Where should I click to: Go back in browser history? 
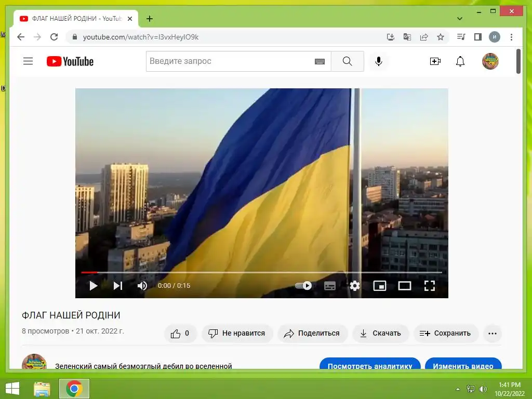pyautogui.click(x=21, y=37)
